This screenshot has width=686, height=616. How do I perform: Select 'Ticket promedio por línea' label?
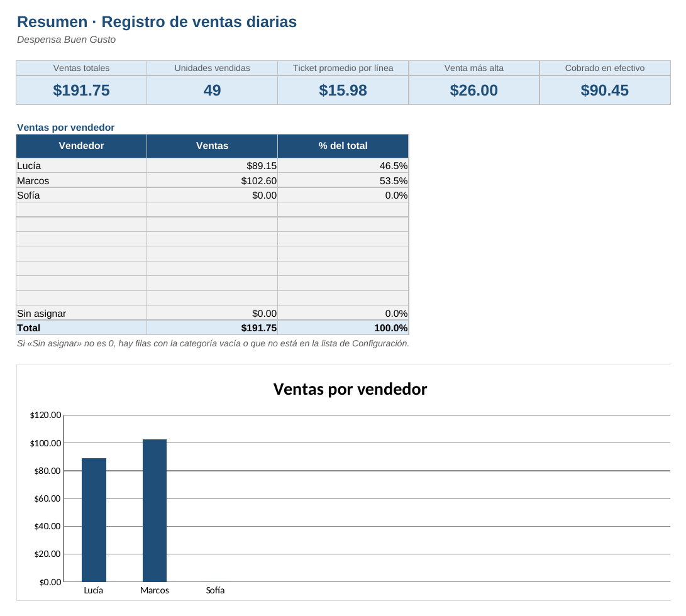(343, 69)
